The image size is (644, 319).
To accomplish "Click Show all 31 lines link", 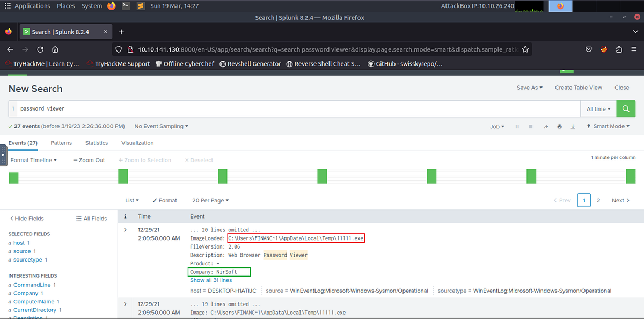I will click(210, 280).
